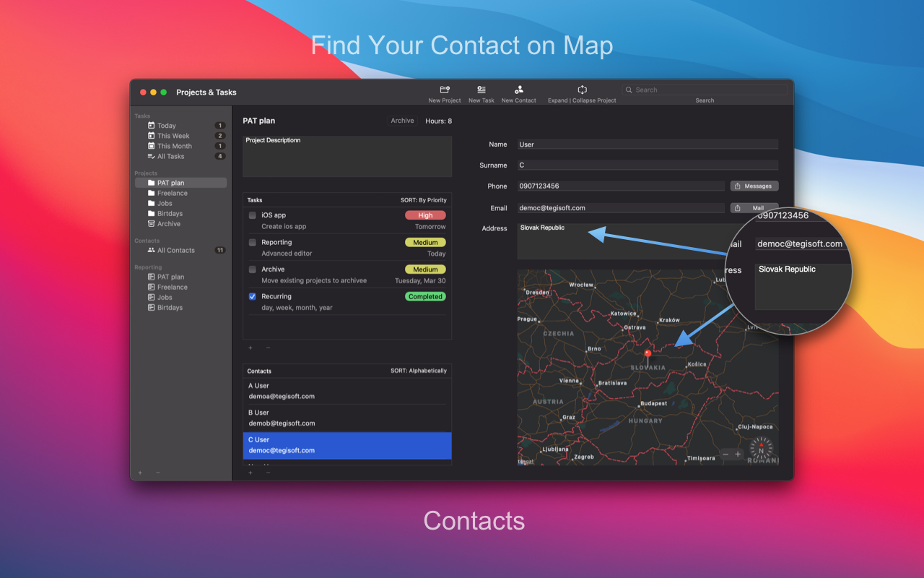The height and width of the screenshot is (578, 924).
Task: Click the Freelance report icon under Reporting
Action: [151, 287]
